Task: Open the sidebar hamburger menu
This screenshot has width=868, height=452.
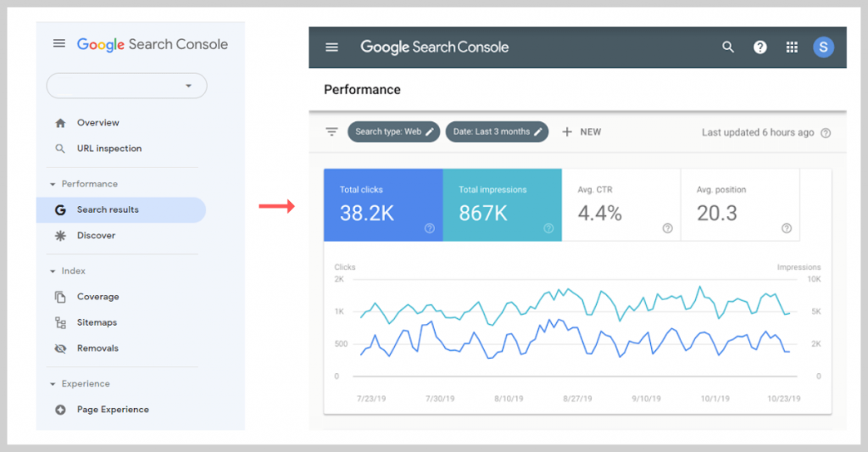Action: click(59, 43)
